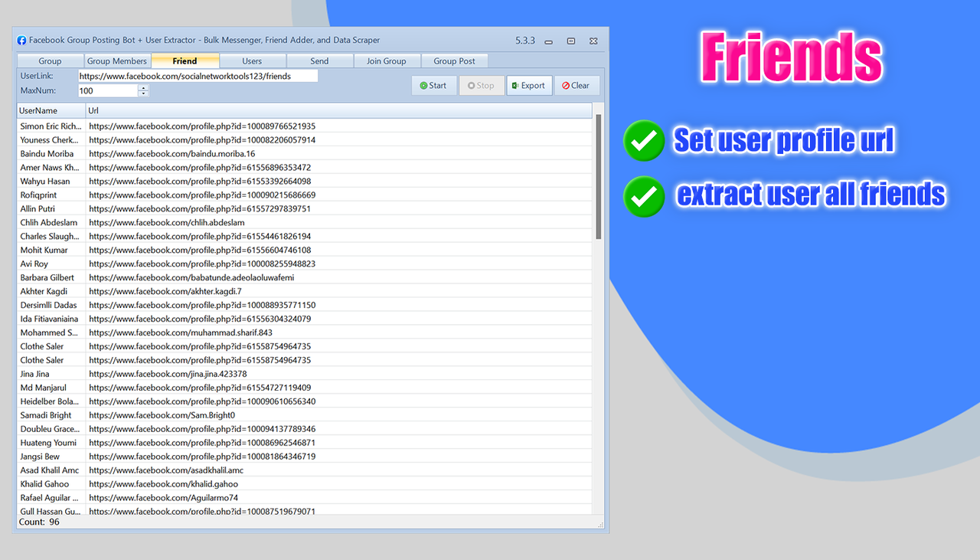This screenshot has height=560, width=980.
Task: Select Avi Roy entry
Action: 304,264
